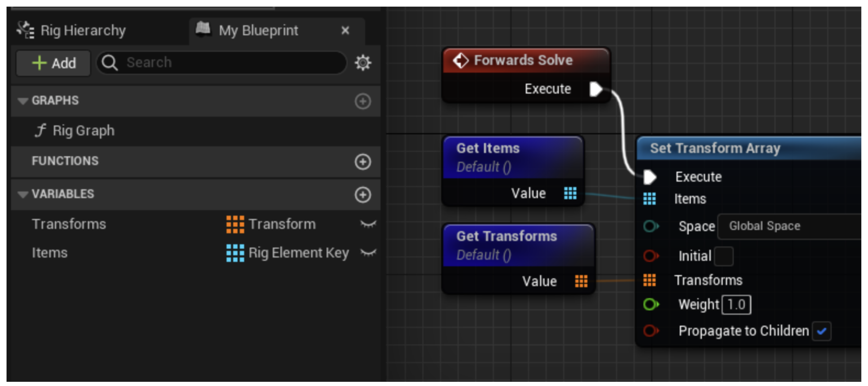This screenshot has width=868, height=386.
Task: Click the gear settings icon beside Search
Action: (362, 63)
